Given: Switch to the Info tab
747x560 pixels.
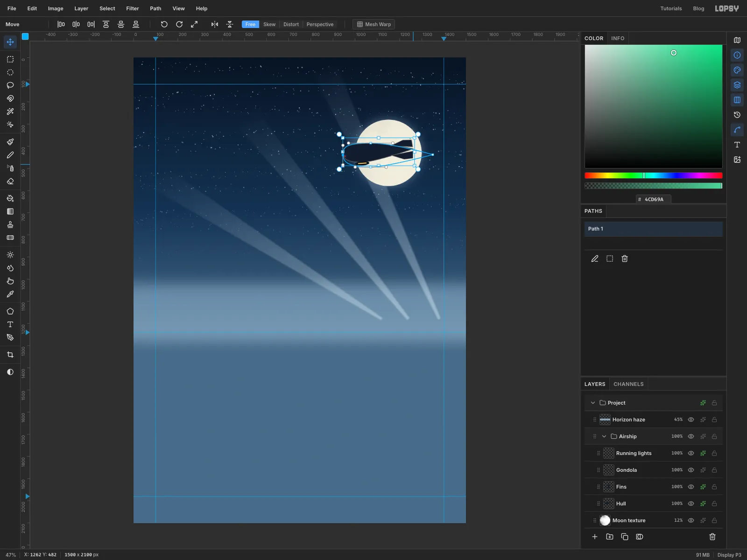Looking at the screenshot, I should coord(618,38).
